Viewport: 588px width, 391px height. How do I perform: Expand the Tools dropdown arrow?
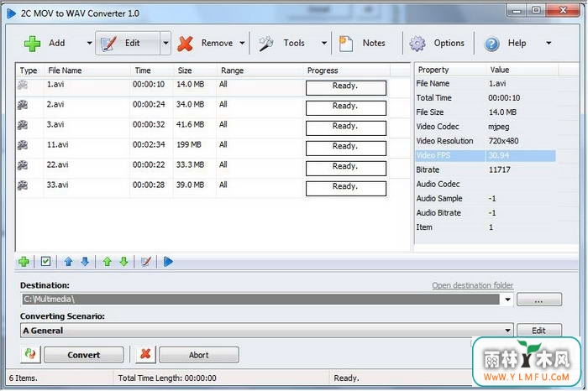(x=324, y=43)
